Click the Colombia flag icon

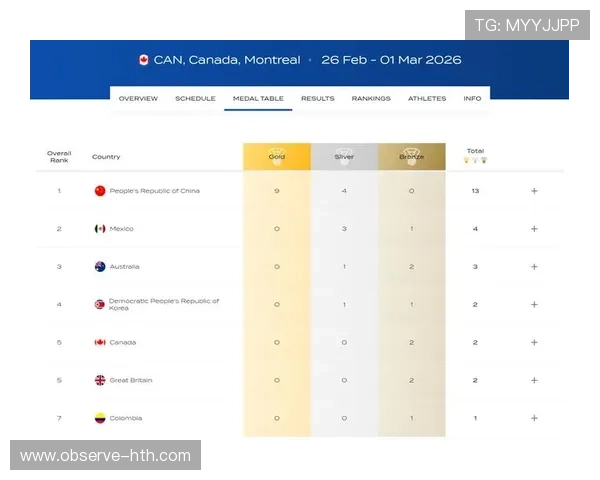[x=100, y=419]
